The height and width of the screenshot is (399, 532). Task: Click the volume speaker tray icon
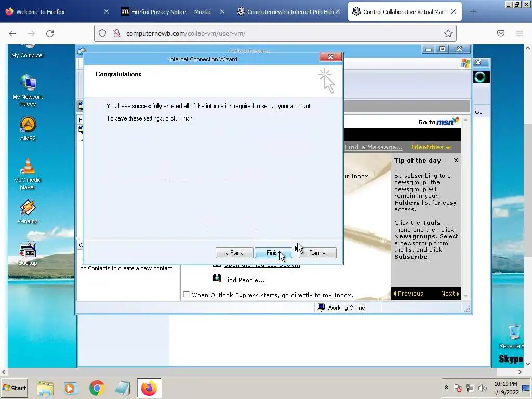point(482,388)
